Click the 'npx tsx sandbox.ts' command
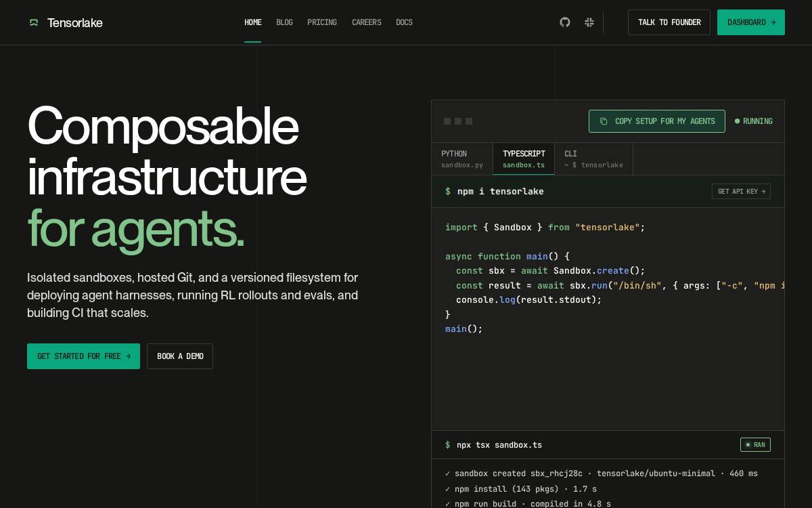This screenshot has height=508, width=812. 499,445
